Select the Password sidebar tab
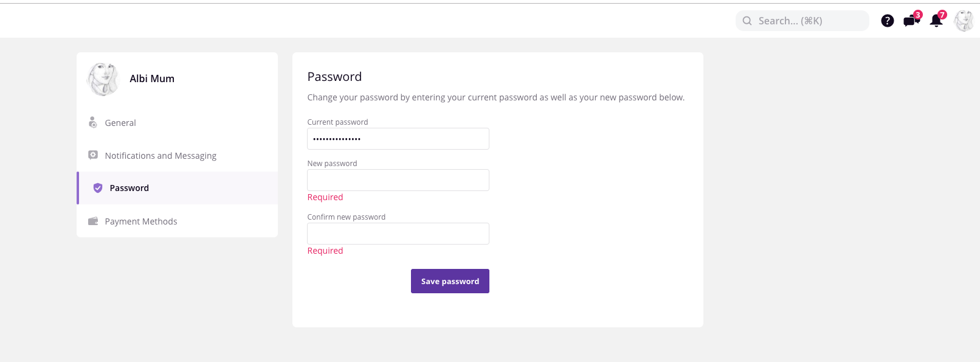This screenshot has height=362, width=980. (129, 188)
